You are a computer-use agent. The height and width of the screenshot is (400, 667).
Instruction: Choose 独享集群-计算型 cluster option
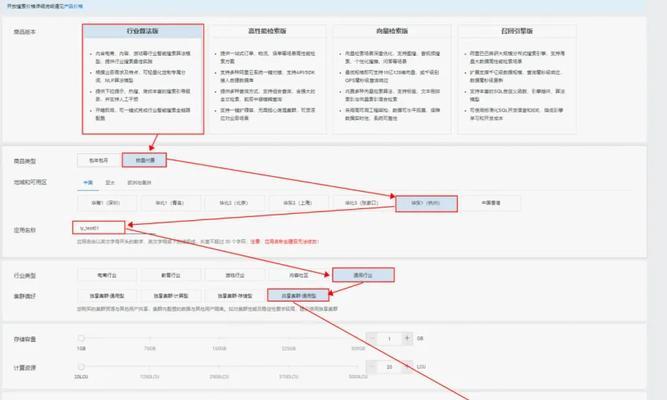[171, 295]
